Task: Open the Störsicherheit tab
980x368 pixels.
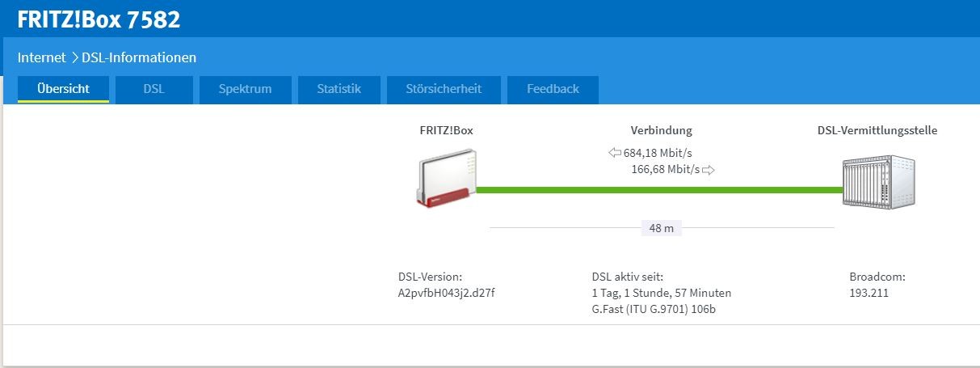Action: tap(444, 89)
